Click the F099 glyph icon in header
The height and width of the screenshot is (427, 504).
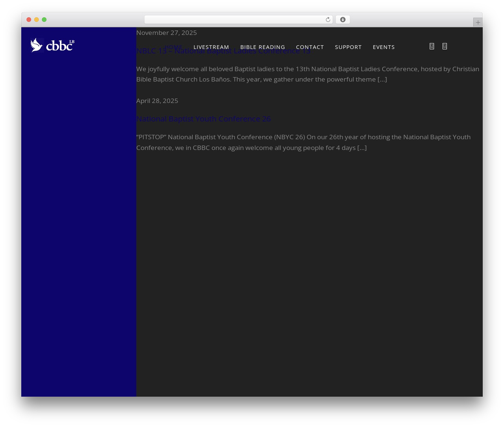click(445, 46)
